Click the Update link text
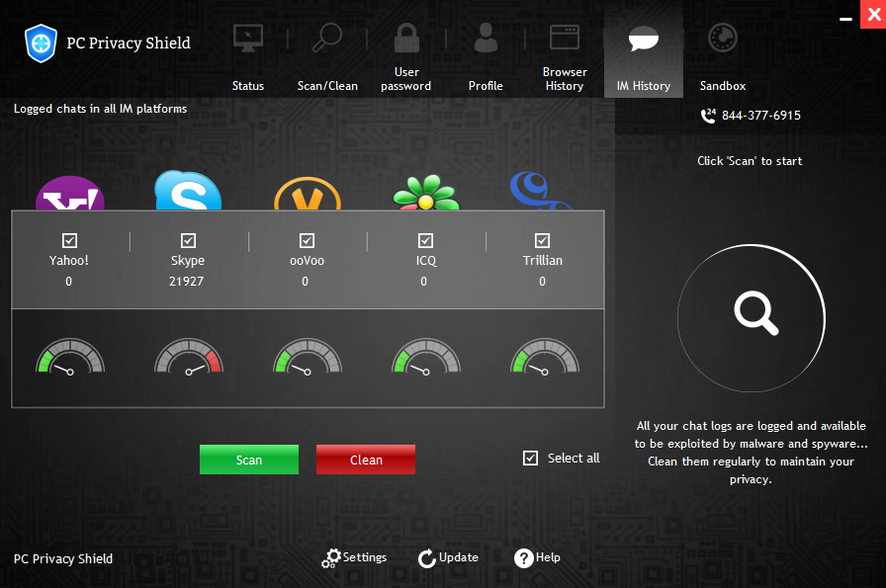 [459, 557]
